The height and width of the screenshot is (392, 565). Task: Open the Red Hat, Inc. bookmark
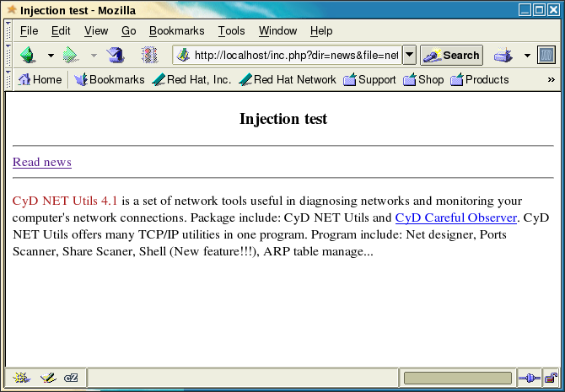coord(191,79)
